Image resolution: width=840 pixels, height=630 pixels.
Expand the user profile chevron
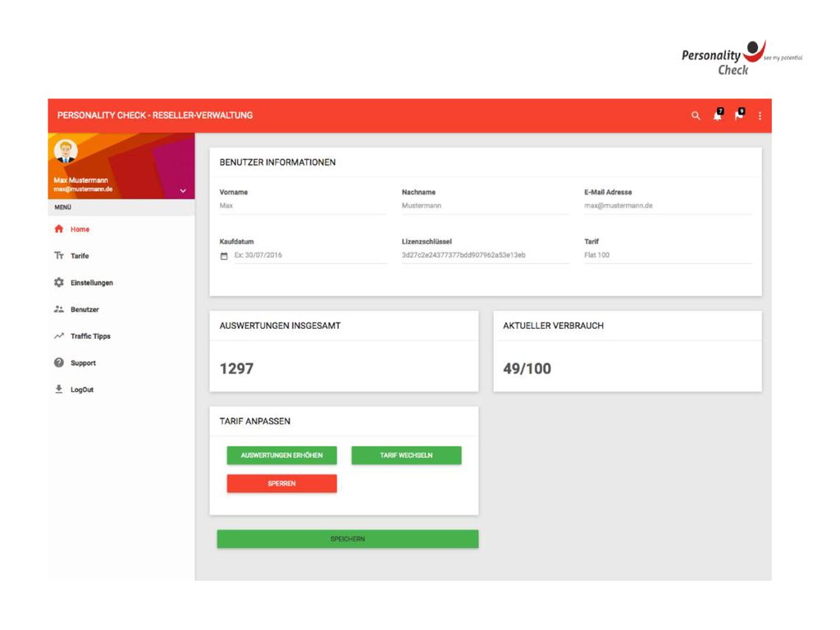tap(183, 190)
